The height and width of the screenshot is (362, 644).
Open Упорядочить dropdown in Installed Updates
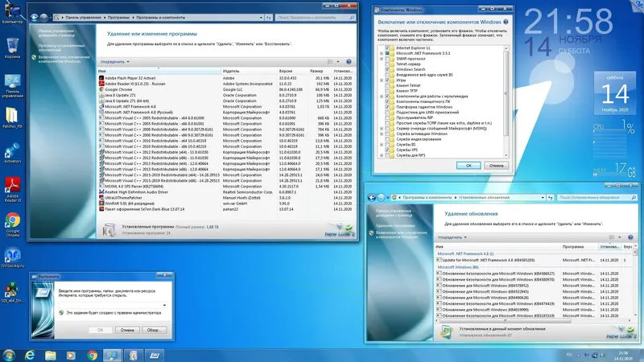452,237
